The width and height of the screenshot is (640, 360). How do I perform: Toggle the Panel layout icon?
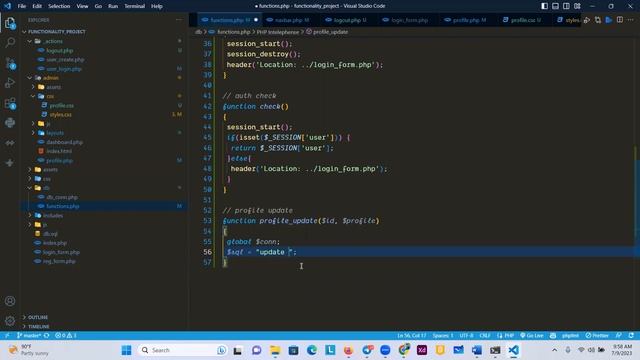(556, 6)
